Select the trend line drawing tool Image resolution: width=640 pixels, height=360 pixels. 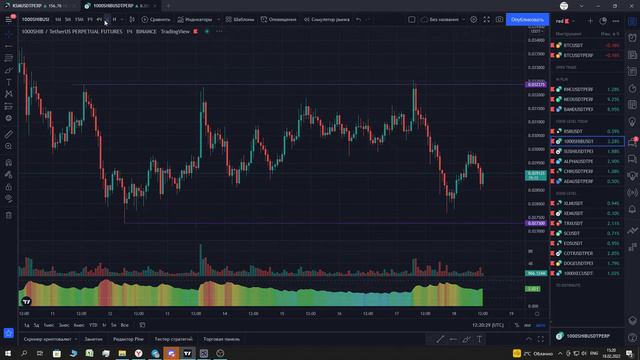click(9, 47)
